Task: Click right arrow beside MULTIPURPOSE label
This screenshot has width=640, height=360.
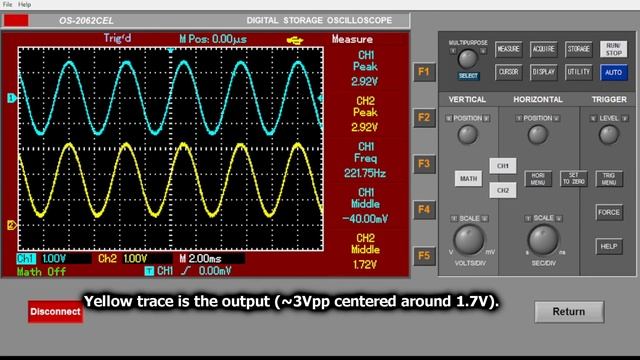Action: pyautogui.click(x=483, y=51)
